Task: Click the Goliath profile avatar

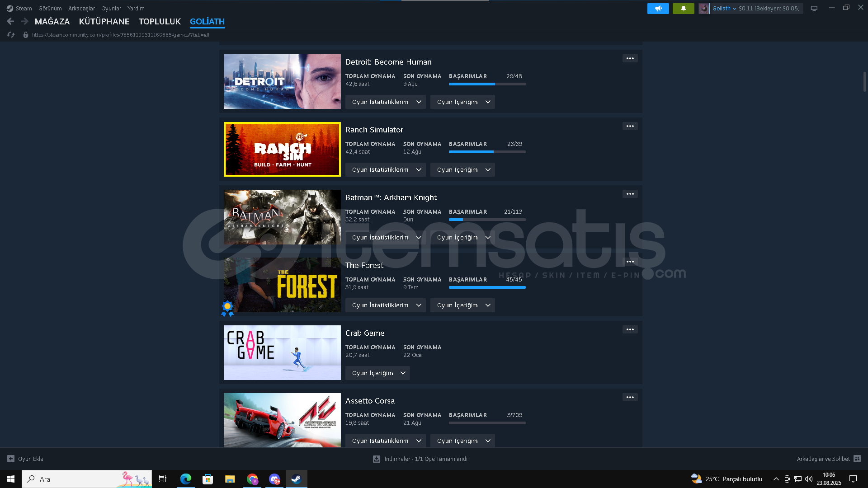Action: [704, 8]
